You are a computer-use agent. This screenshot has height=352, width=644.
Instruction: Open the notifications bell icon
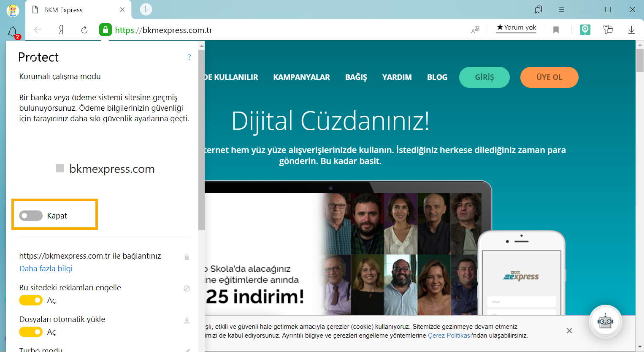coord(13,32)
